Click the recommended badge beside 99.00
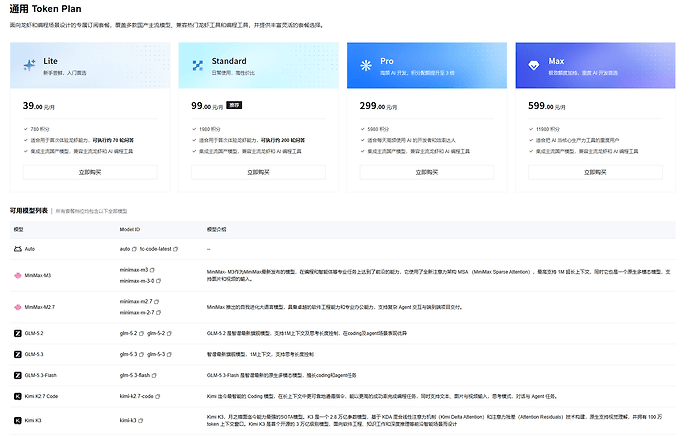This screenshot has height=436, width=690. click(x=234, y=105)
